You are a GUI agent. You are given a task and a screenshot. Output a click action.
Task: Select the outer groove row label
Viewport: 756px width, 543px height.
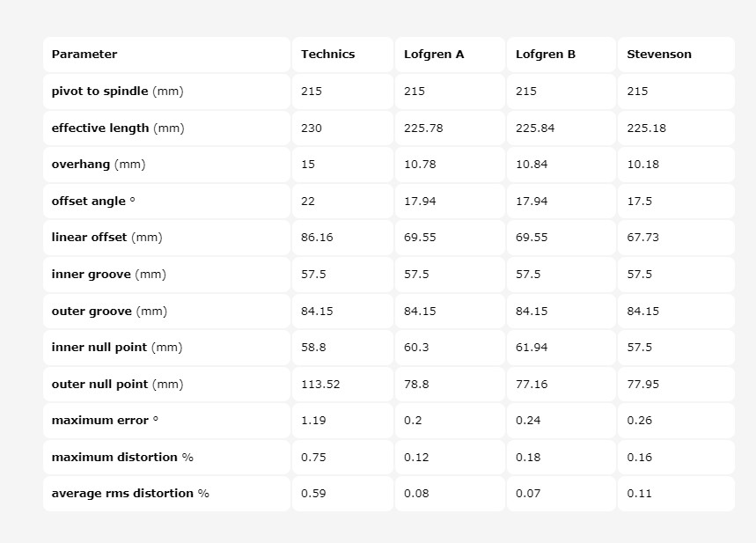tap(109, 312)
